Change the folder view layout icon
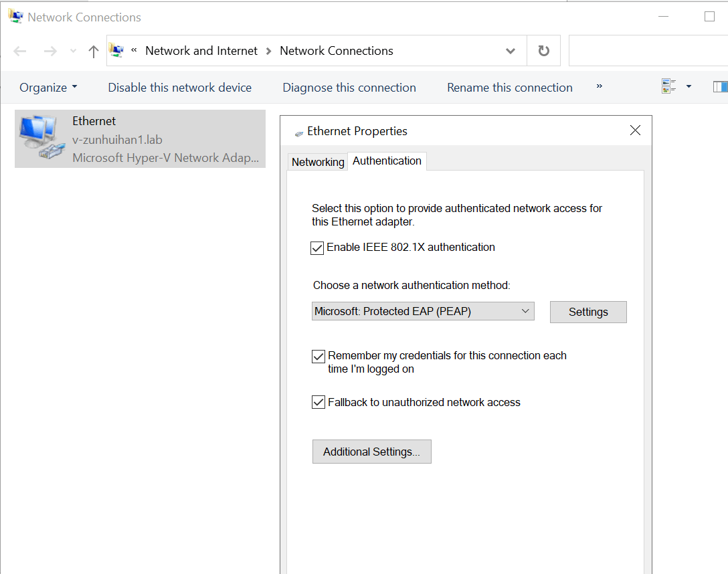 (x=668, y=86)
